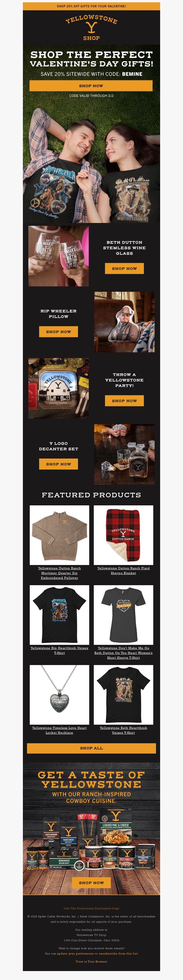Image resolution: width=183 pixels, height=980 pixels.
Task: Shop now for Throw a Yellowstone Party
Action: pos(124,401)
